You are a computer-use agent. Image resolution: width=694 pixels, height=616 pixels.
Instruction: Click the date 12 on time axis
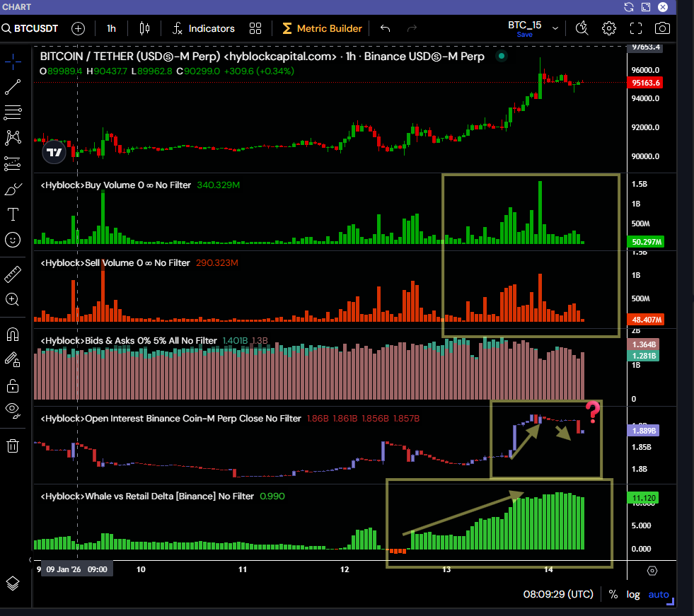pyautogui.click(x=345, y=569)
